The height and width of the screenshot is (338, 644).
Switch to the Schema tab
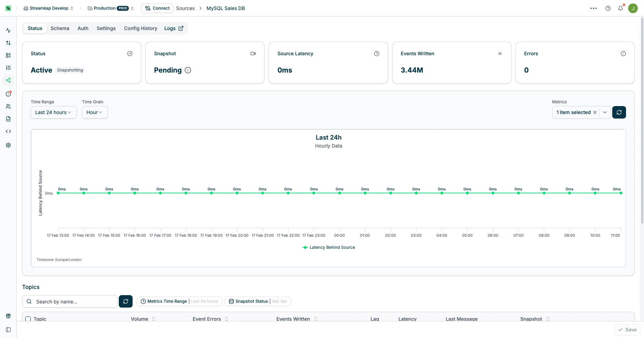pos(60,28)
